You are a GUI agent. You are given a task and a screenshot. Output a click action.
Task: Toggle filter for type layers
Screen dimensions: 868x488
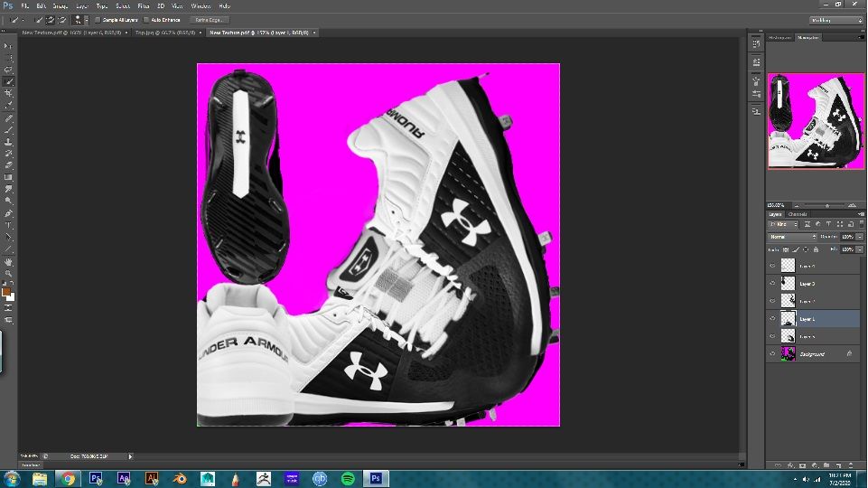(828, 224)
